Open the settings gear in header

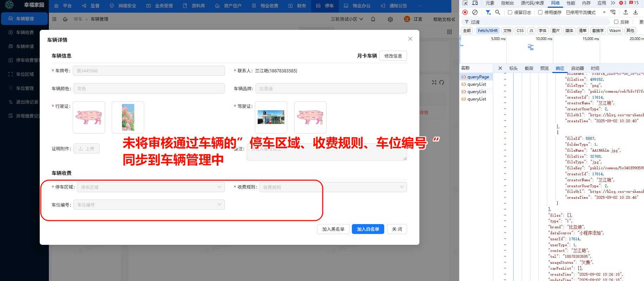tap(390, 19)
